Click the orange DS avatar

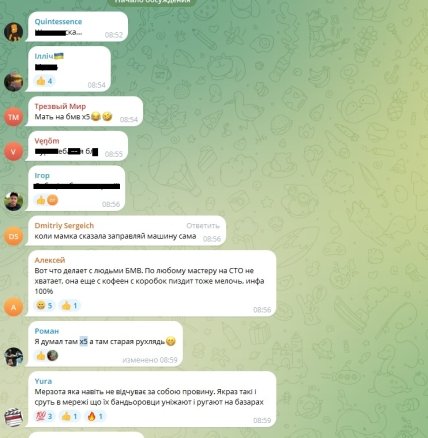[x=13, y=236]
